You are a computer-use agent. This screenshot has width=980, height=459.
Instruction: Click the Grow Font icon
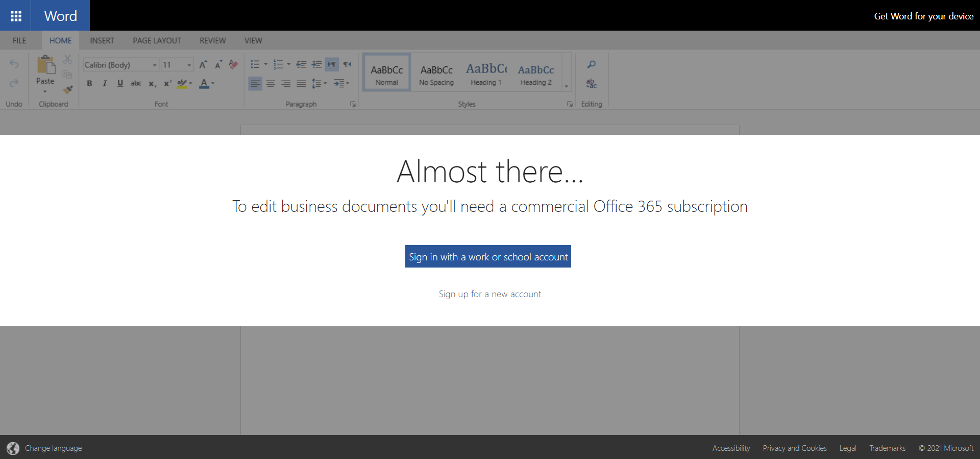pos(203,65)
